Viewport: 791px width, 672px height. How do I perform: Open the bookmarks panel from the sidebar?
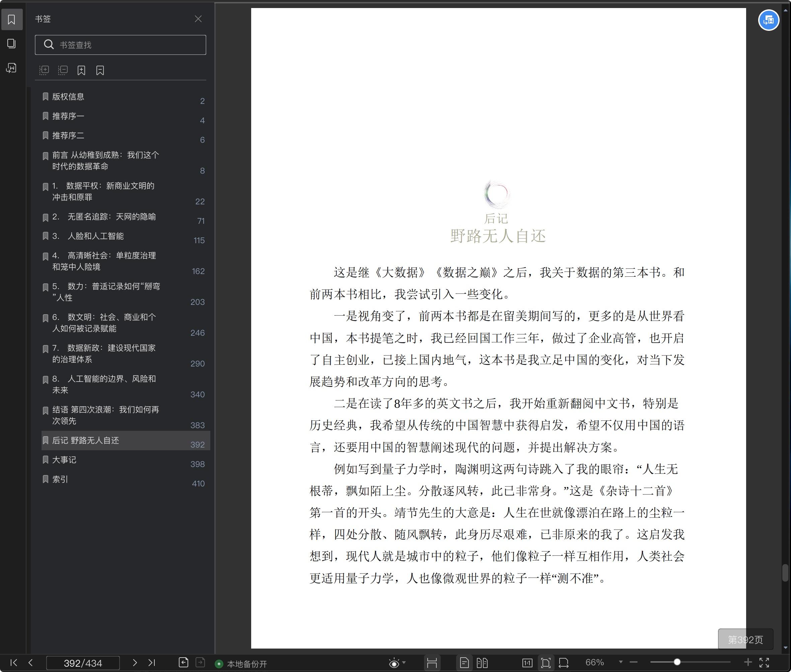pos(11,19)
